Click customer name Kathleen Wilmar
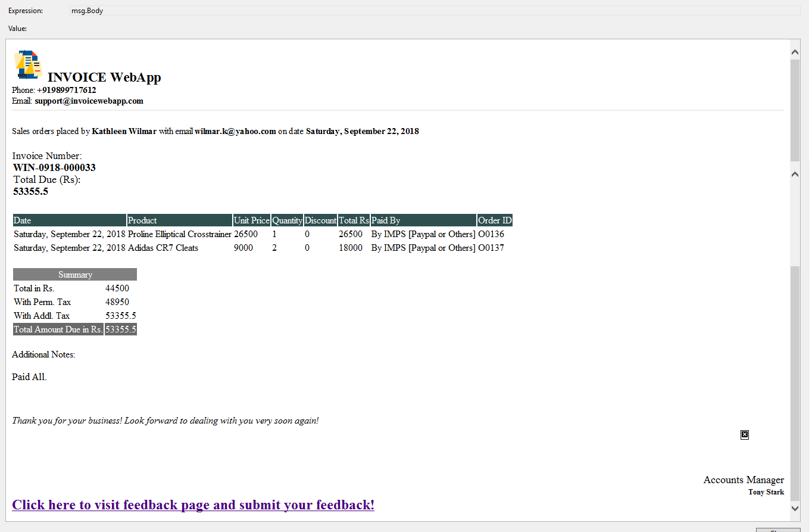This screenshot has height=532, width=812. [124, 132]
